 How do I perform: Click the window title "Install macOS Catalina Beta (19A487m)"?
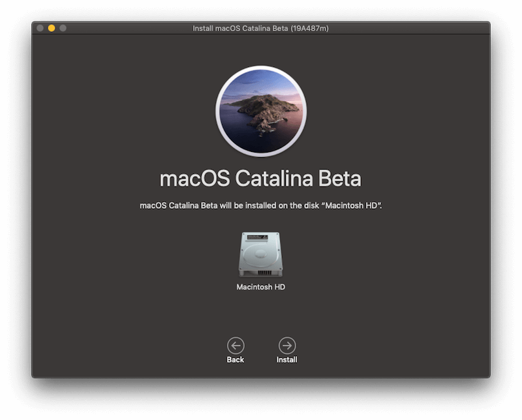tap(260, 28)
